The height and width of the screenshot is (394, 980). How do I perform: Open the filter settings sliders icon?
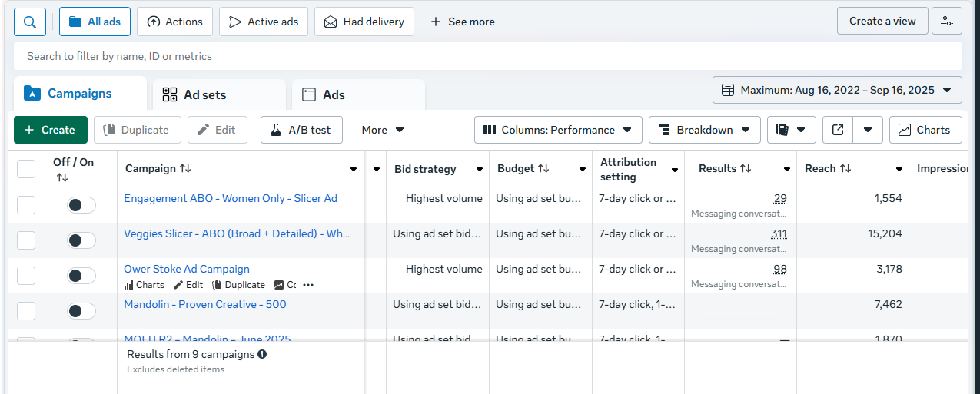[946, 22]
